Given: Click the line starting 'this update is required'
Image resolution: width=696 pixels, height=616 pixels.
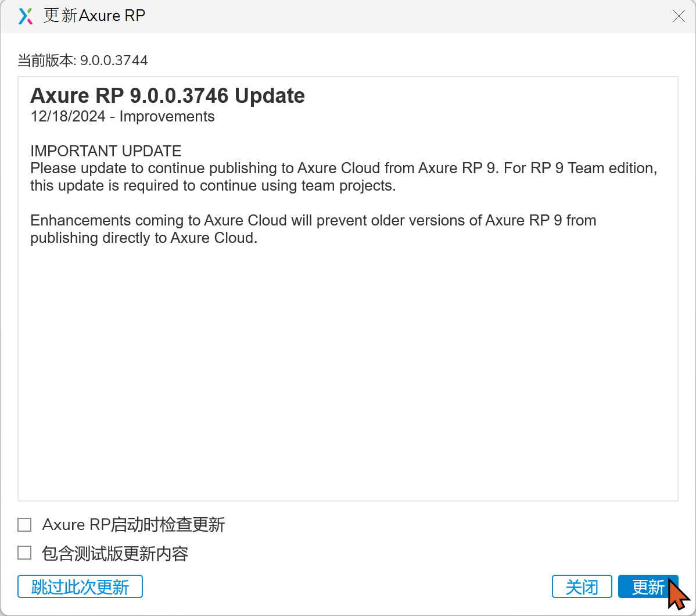Looking at the screenshot, I should (213, 186).
